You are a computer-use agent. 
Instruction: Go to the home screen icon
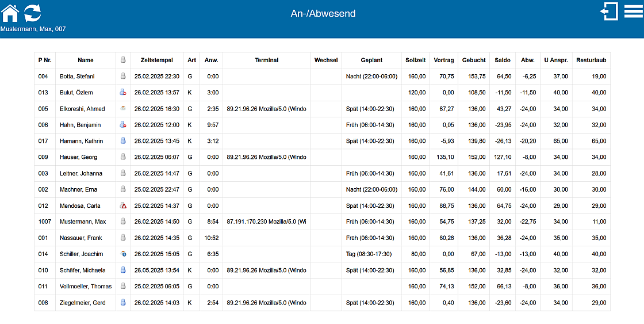tap(10, 13)
